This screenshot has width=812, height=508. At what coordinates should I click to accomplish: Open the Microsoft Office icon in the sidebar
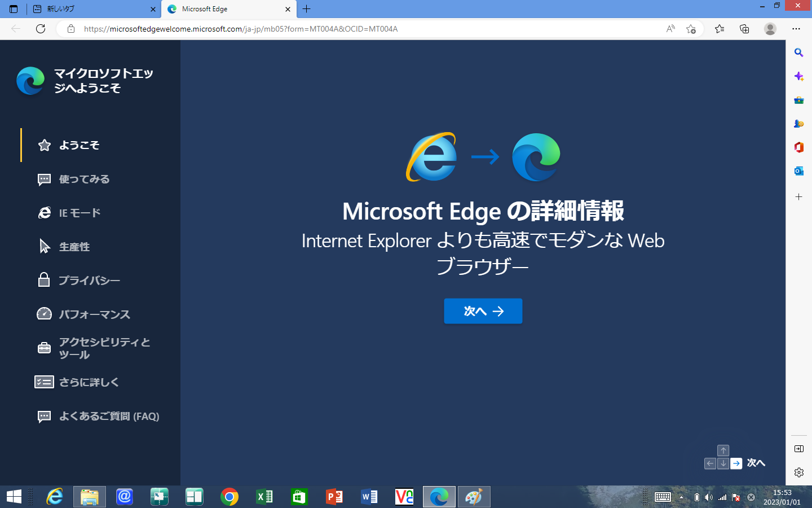click(x=798, y=147)
